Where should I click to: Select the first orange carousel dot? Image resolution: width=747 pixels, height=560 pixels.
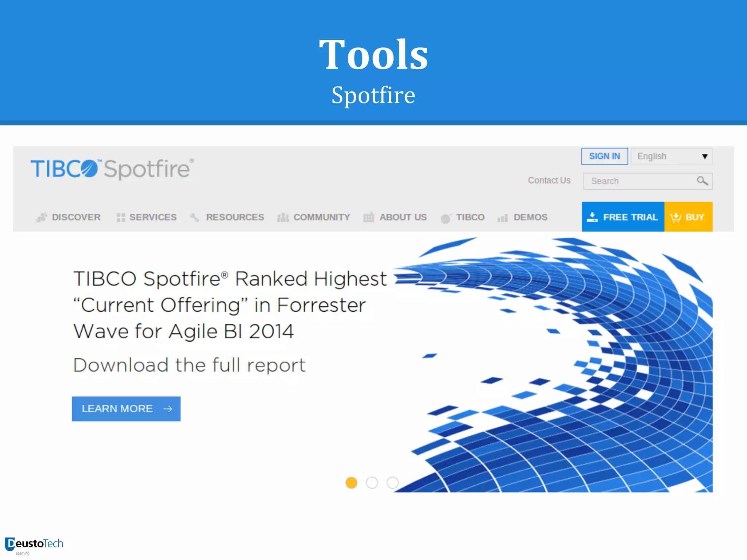point(351,483)
